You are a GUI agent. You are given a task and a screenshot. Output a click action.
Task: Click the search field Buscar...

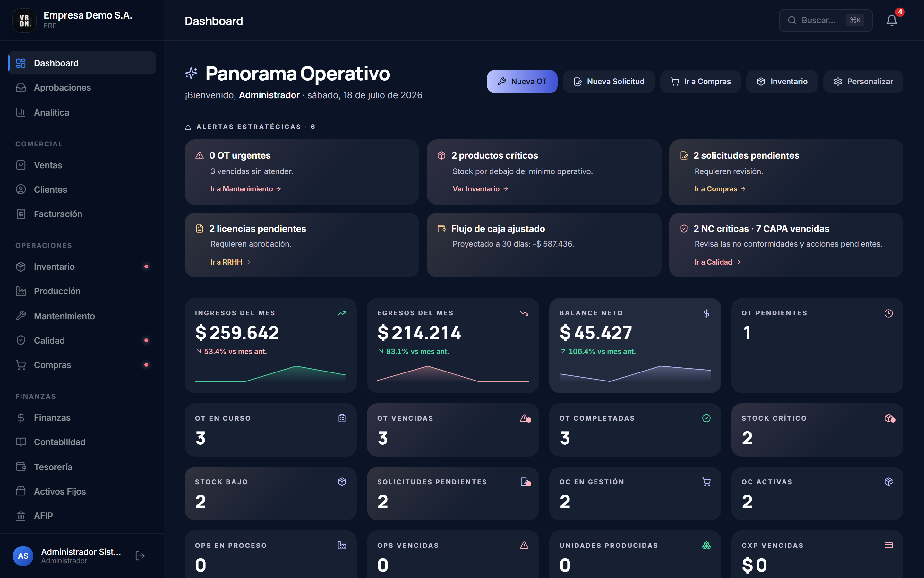coord(825,20)
